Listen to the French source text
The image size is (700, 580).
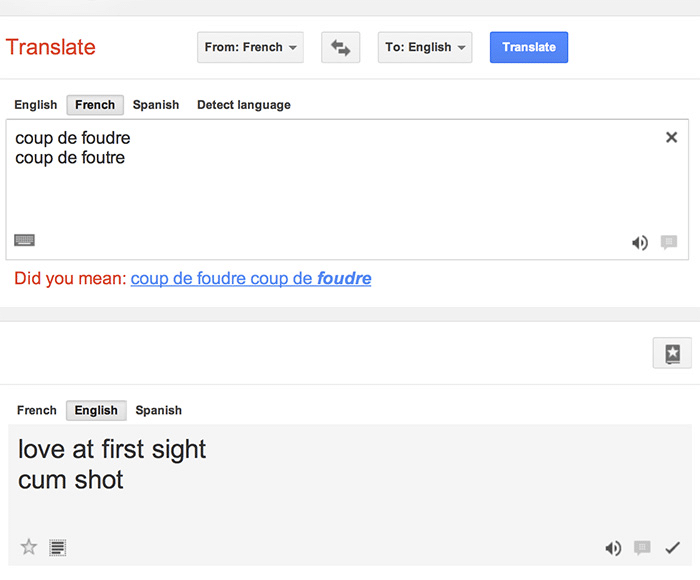(x=640, y=242)
